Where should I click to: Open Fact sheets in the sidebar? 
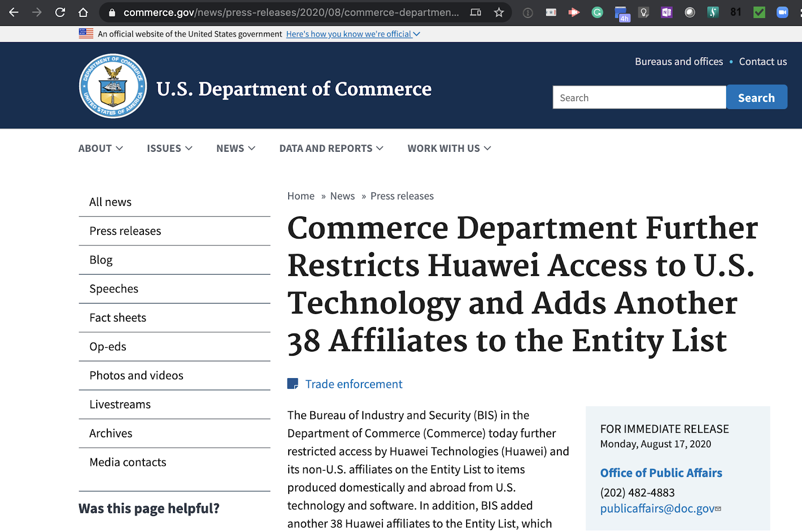point(174,318)
